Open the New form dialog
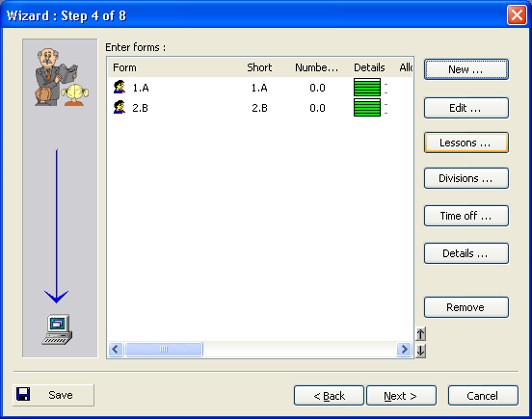This screenshot has height=419, width=532. pyautogui.click(x=466, y=69)
